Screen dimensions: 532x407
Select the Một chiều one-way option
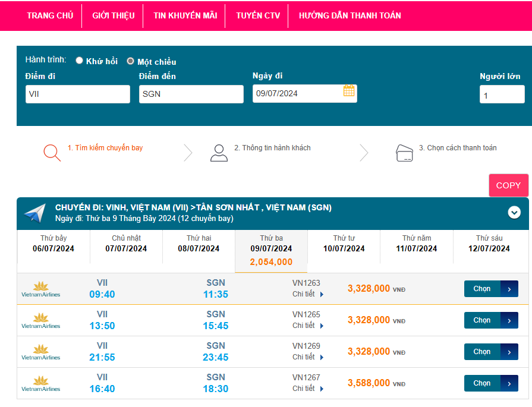131,61
